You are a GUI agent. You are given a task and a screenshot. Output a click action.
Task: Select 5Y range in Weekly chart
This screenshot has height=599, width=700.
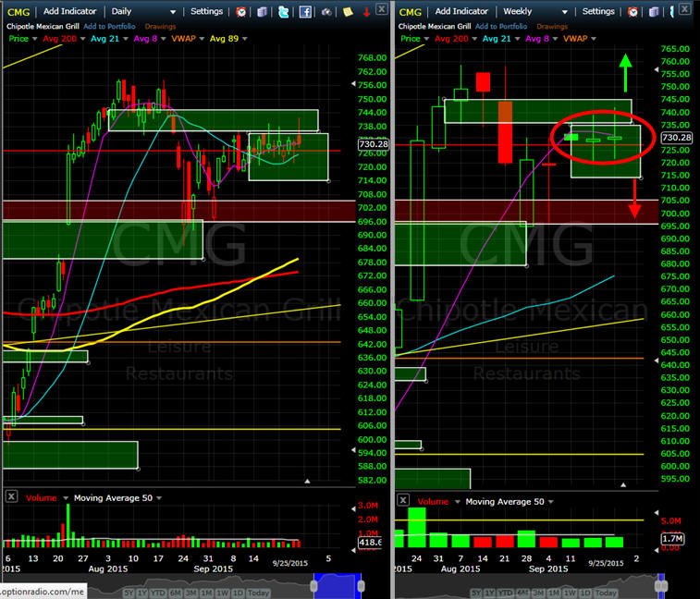pyautogui.click(x=476, y=593)
